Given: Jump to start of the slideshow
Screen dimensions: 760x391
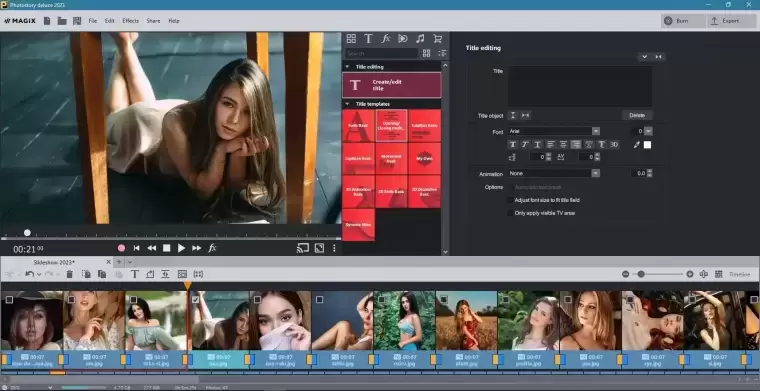Looking at the screenshot, I should click(137, 248).
